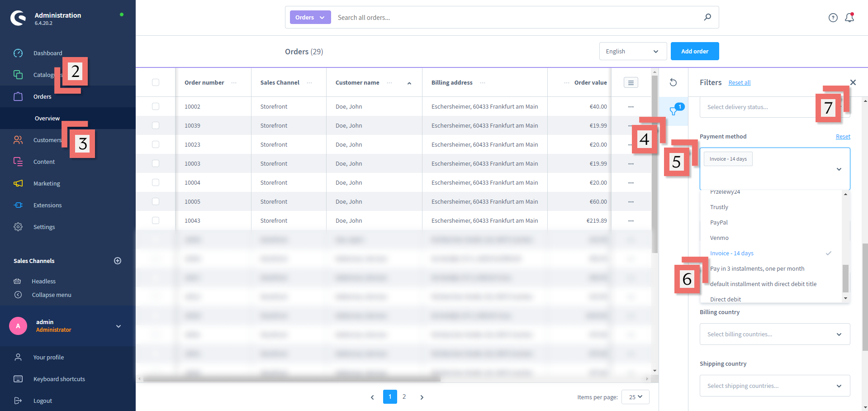The height and width of the screenshot is (411, 868).
Task: Click the help question mark icon
Action: 833,18
